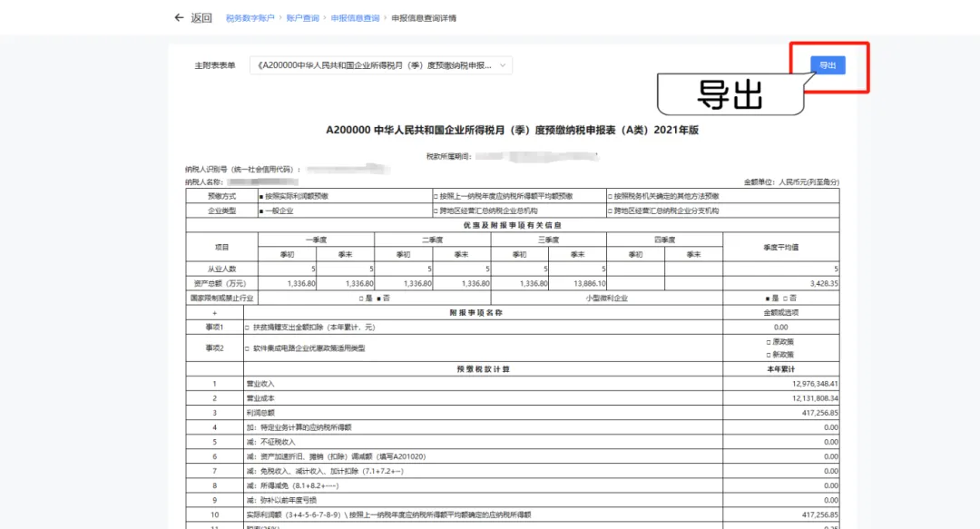
Task: Click 减：弥补以前年度亏损 row
Action: (x=281, y=500)
